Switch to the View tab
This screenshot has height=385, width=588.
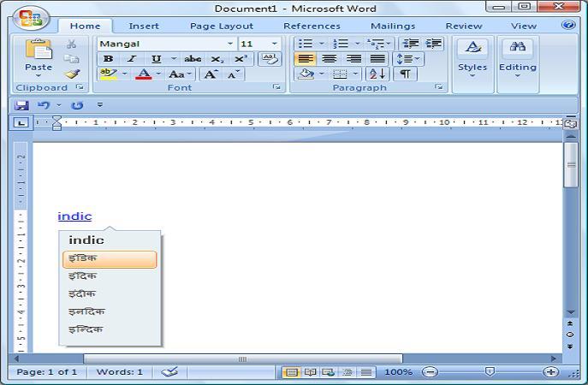524,26
